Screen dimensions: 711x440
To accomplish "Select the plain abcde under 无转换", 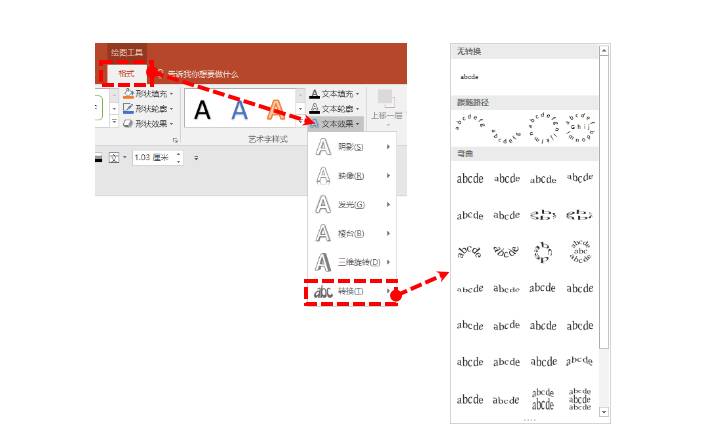I will pos(469,77).
